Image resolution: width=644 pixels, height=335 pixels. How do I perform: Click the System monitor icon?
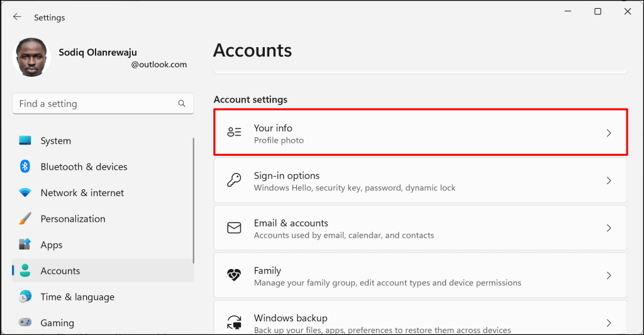tap(25, 141)
